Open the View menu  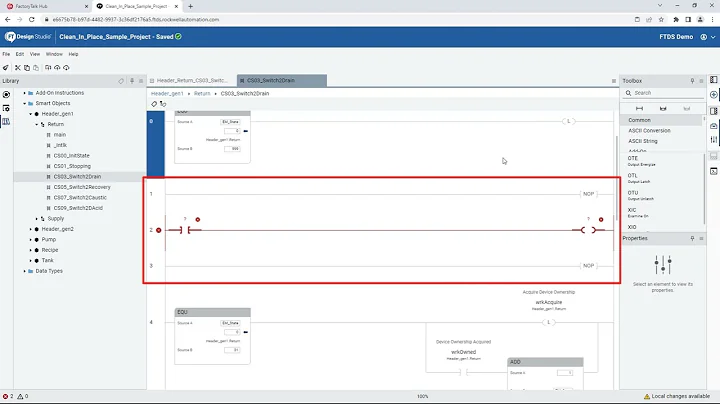(x=35, y=54)
